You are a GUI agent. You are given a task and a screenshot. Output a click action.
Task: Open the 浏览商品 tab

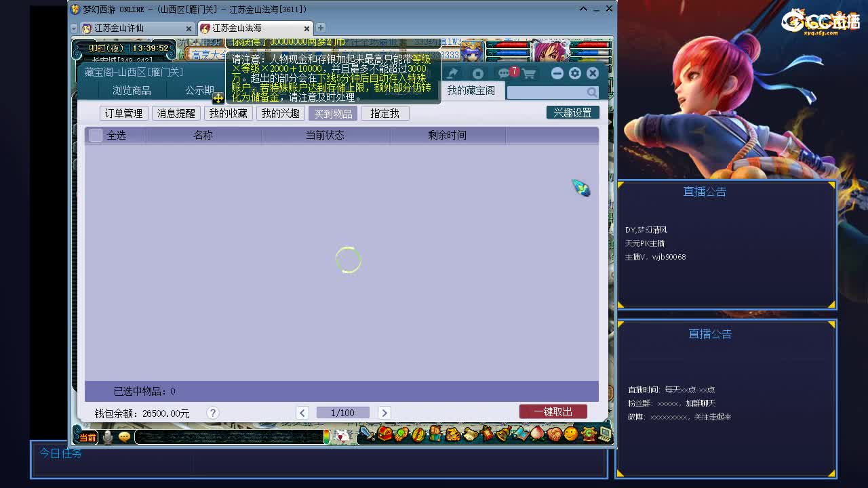[x=132, y=90]
